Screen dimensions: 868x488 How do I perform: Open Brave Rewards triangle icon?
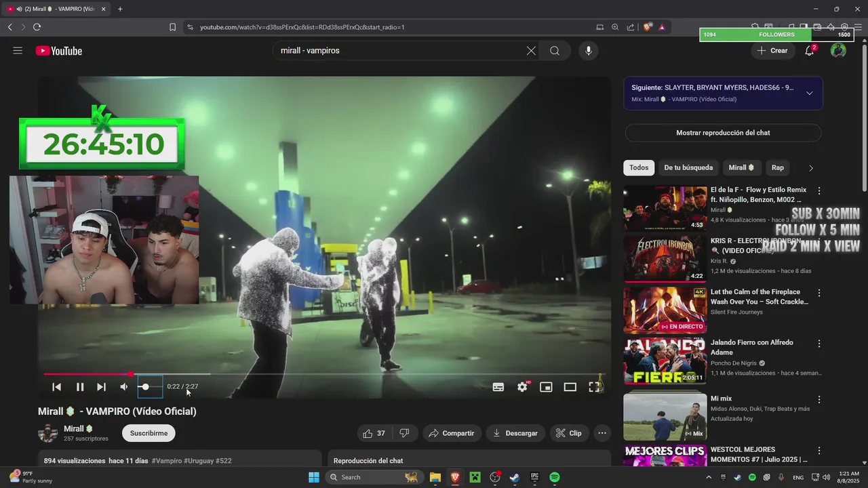[x=662, y=27]
